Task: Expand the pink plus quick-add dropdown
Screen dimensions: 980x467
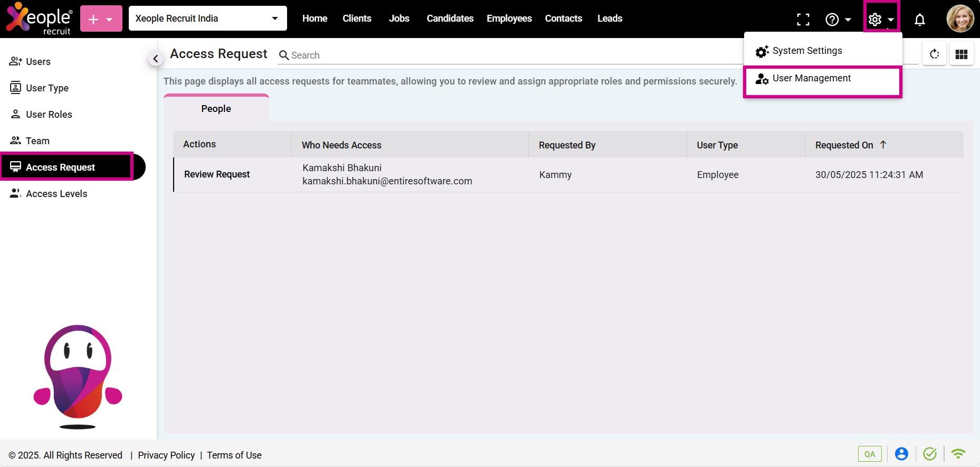Action: (101, 19)
